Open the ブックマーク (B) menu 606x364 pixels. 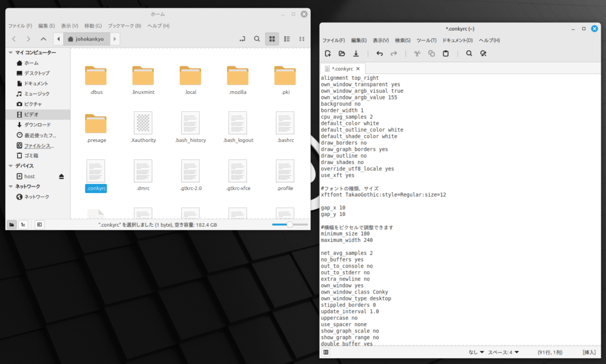tap(124, 26)
